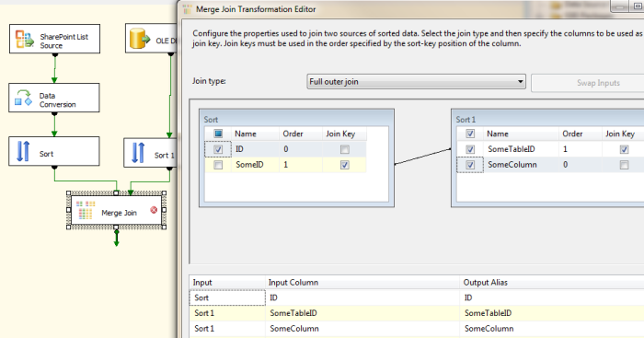Click the Merge Join editor title icon
Viewport: 644px width, 338px height.
pyautogui.click(x=187, y=9)
